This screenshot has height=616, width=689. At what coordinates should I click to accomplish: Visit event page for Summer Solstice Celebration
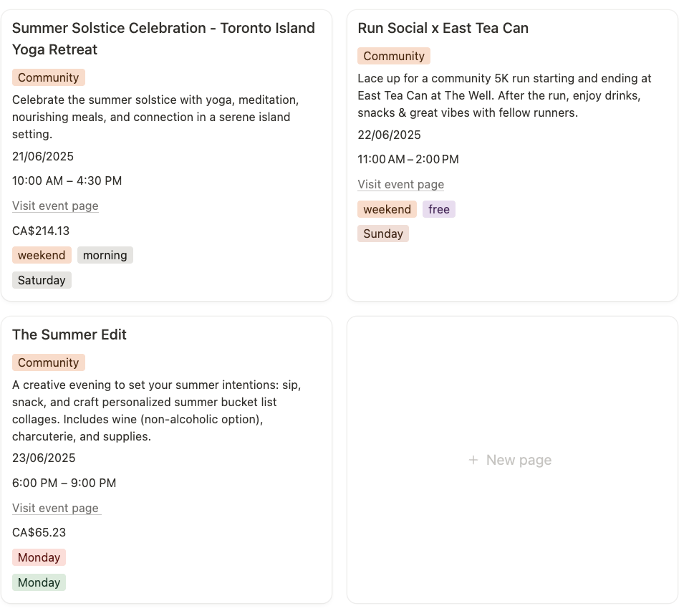pyautogui.click(x=55, y=206)
